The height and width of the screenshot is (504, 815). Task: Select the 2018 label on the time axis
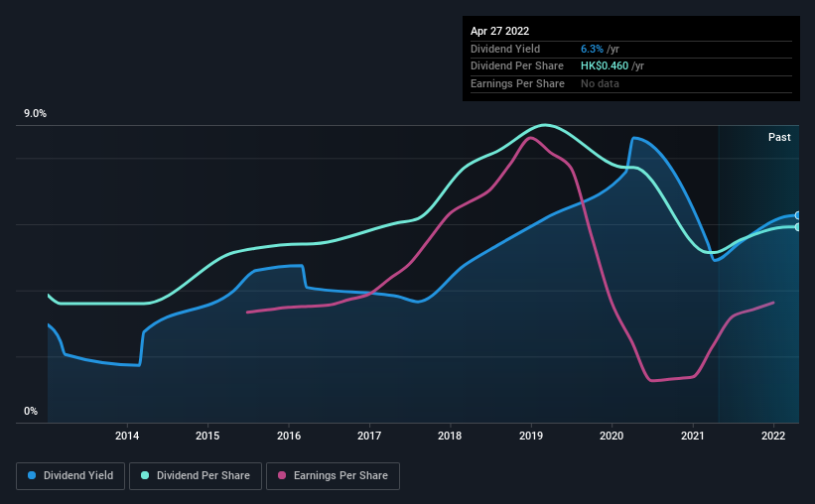[x=451, y=436]
